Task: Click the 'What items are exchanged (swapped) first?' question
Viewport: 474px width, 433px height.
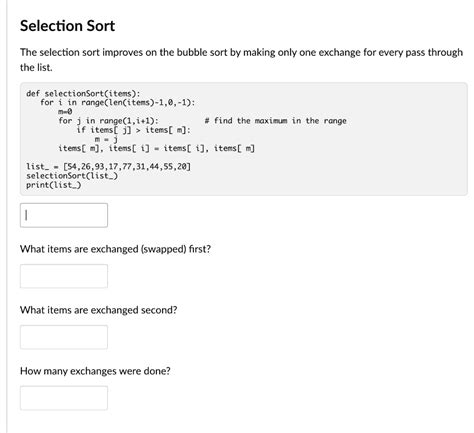Action: pyautogui.click(x=115, y=249)
